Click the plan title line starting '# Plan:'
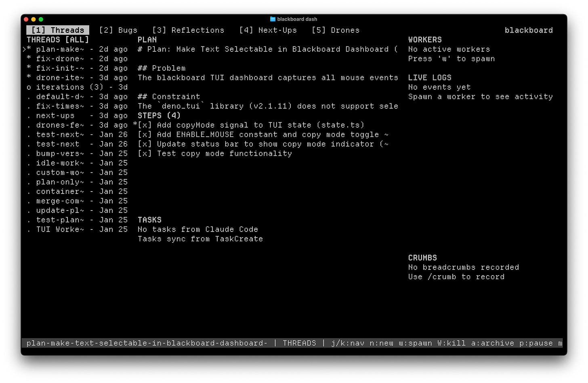The width and height of the screenshot is (588, 383). click(268, 49)
